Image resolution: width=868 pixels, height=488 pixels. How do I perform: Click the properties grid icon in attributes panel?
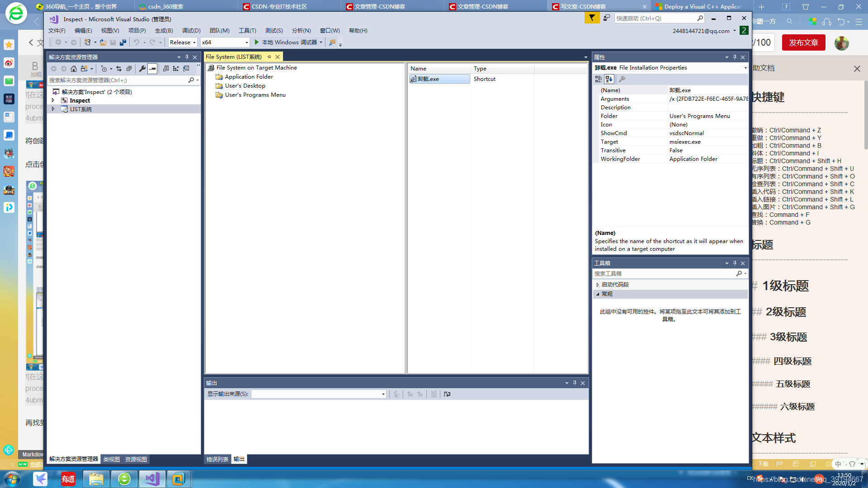point(598,79)
